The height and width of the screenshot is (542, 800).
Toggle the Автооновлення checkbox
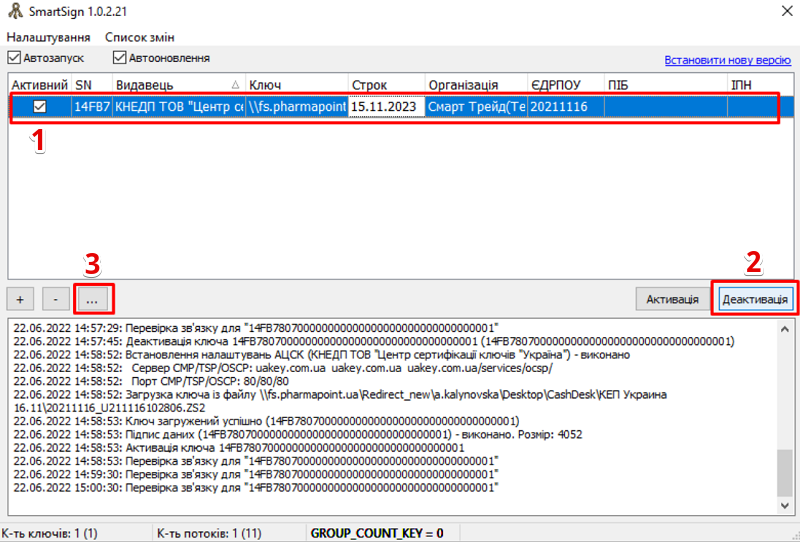(120, 58)
